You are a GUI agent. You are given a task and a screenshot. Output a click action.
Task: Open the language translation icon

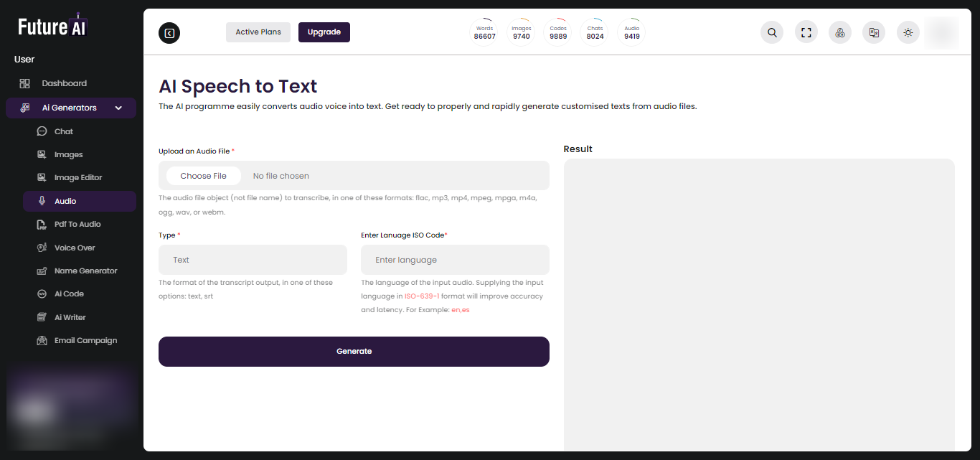click(x=874, y=32)
